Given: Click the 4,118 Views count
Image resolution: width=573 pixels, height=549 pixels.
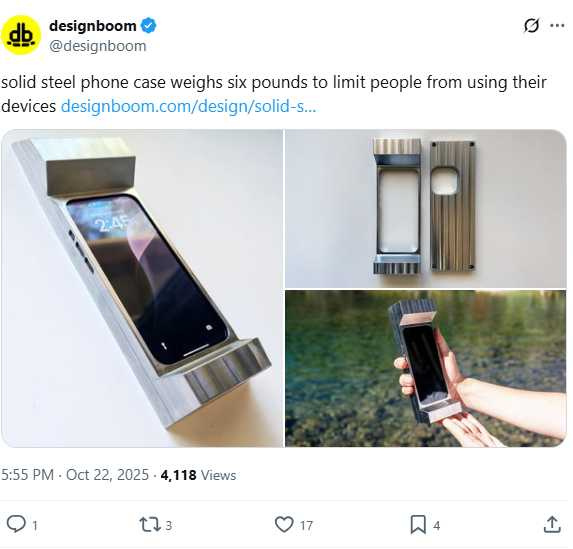Looking at the screenshot, I should coord(198,475).
